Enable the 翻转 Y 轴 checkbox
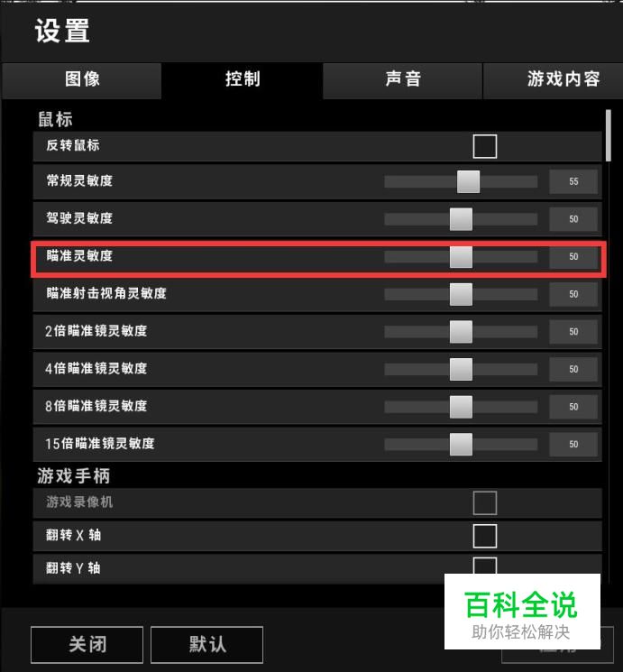The image size is (623, 672). (x=484, y=566)
